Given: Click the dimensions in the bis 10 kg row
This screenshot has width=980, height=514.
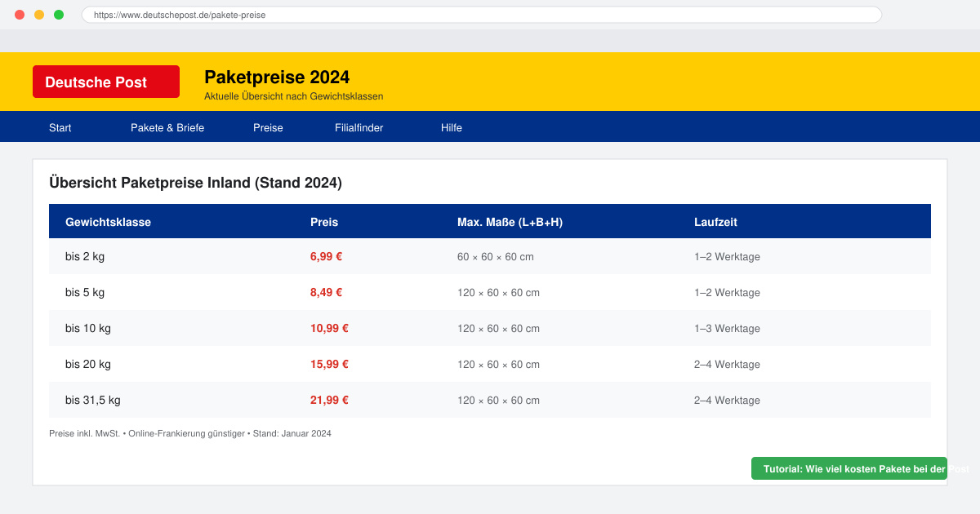Looking at the screenshot, I should 498,329.
